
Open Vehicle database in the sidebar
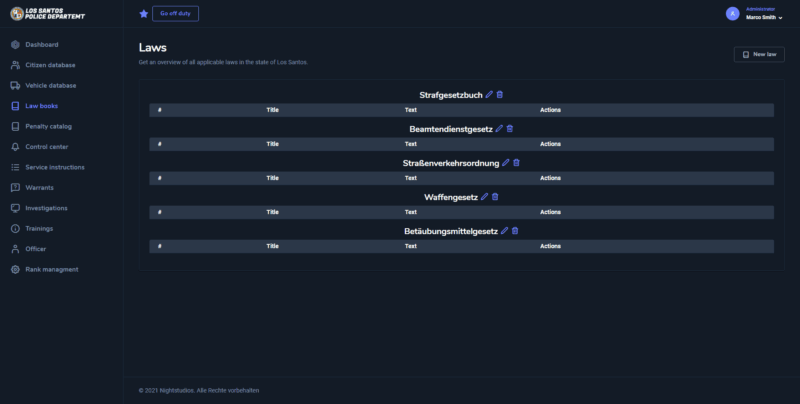(x=51, y=86)
